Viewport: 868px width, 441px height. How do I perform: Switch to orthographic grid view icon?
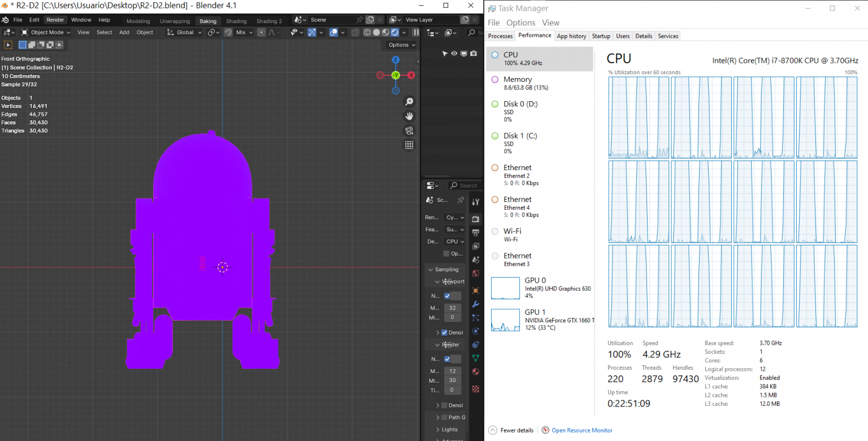[409, 145]
